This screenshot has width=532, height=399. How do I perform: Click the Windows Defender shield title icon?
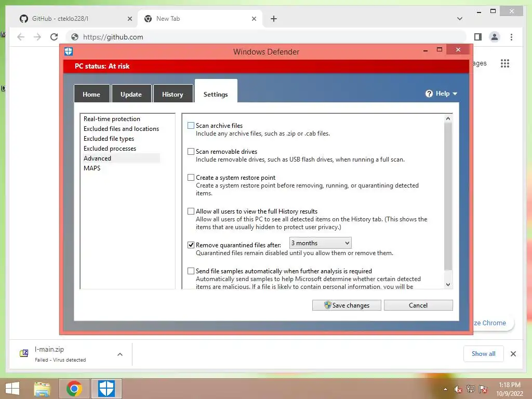pyautogui.click(x=69, y=51)
